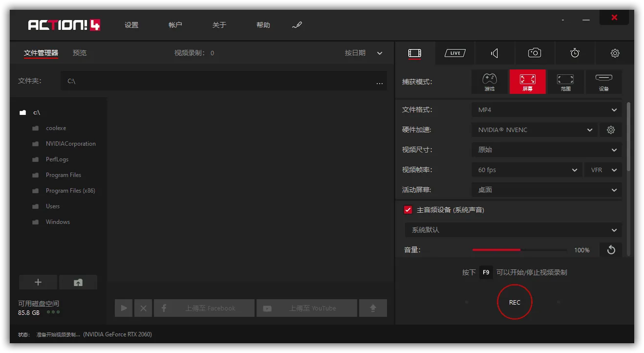The width and height of the screenshot is (644, 353).
Task: Delete selected recording with X button
Action: 143,308
